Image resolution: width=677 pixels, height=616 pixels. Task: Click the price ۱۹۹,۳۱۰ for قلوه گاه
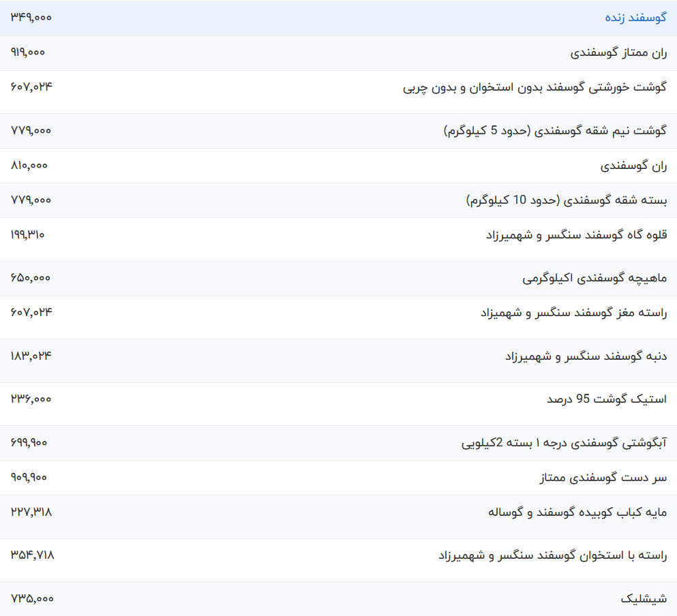pos(31,234)
